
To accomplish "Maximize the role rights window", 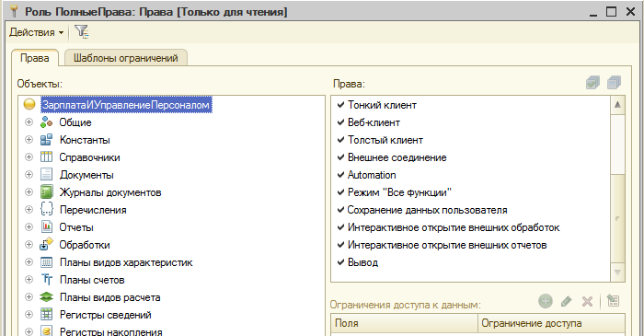I will 611,11.
